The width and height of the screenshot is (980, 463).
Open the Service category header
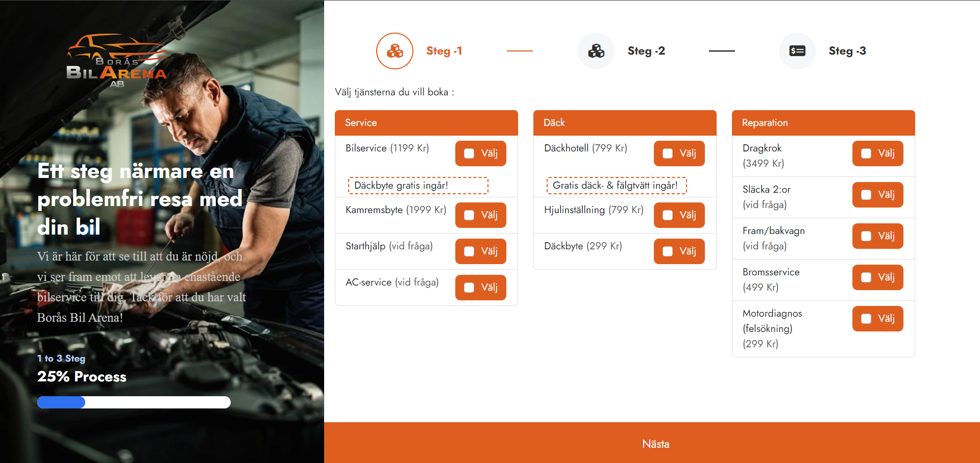[426, 122]
